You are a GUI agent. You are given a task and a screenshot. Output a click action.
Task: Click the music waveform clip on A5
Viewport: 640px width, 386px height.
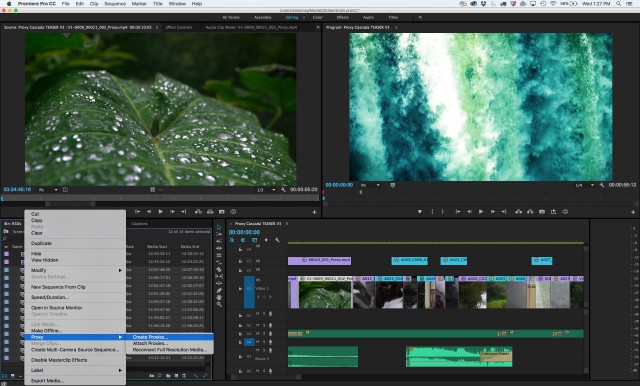tap(459, 357)
